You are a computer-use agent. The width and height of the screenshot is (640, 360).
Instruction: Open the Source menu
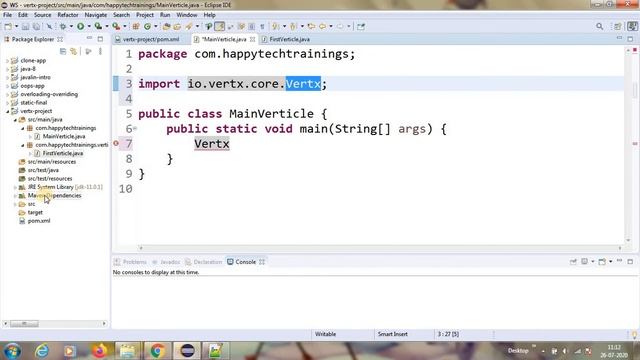tap(42, 15)
